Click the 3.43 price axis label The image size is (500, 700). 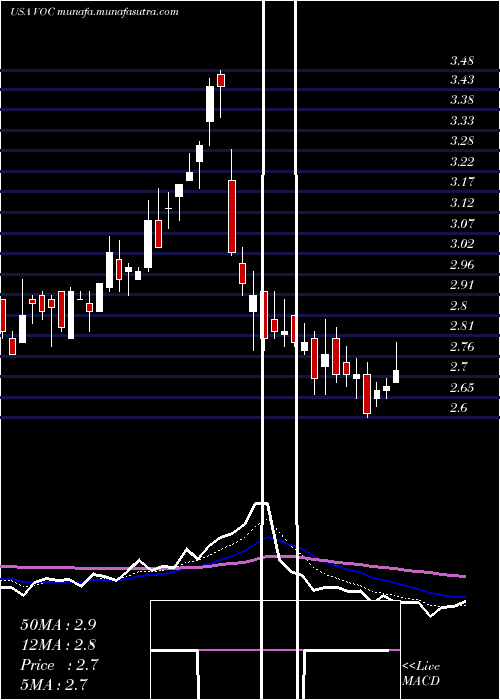pos(462,80)
